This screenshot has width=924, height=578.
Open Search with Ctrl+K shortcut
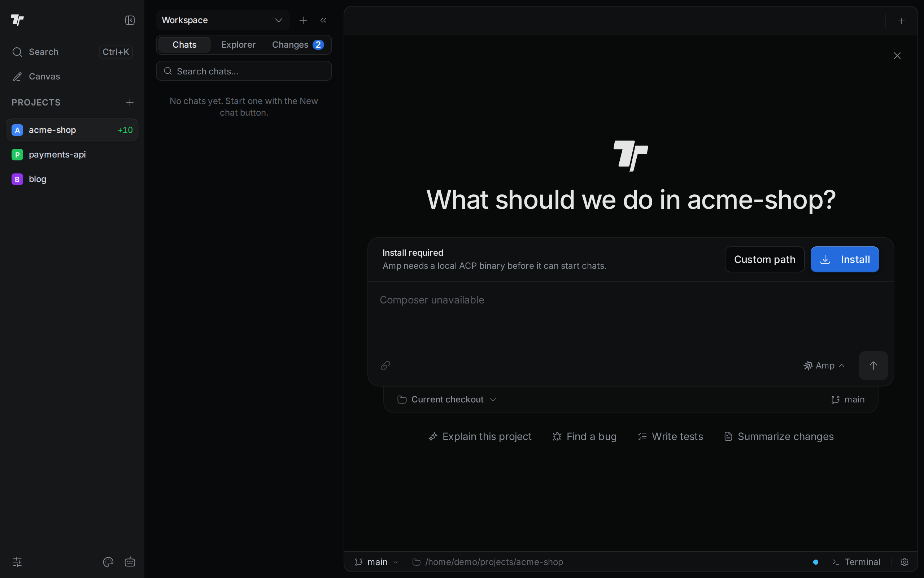[72, 52]
